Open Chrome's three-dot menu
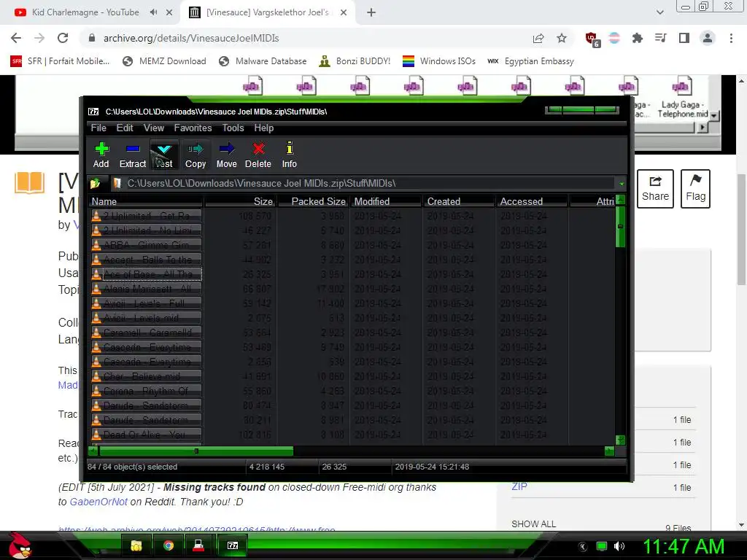 (731, 38)
